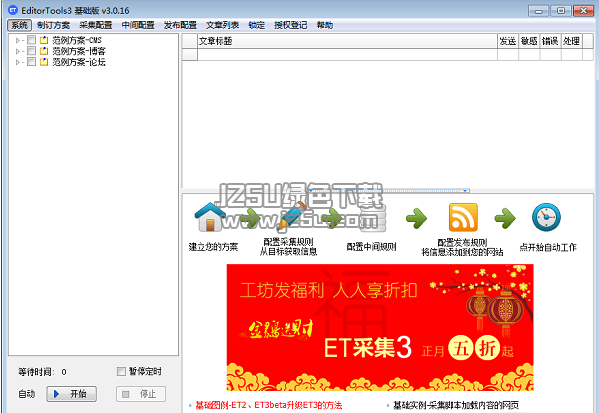
Task: Expand the 范例方案-博客 tree node
Action: coord(18,51)
